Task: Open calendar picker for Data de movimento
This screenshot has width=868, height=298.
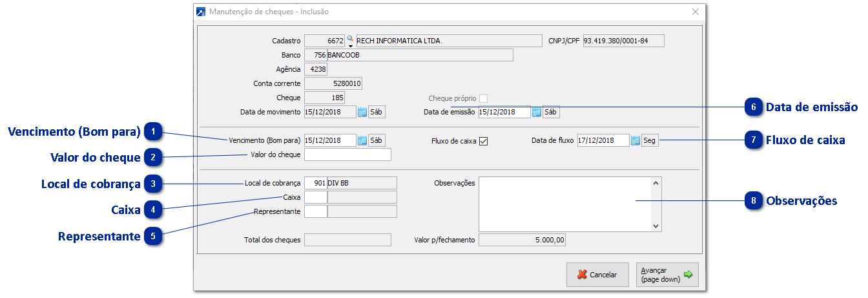Action: tap(362, 112)
